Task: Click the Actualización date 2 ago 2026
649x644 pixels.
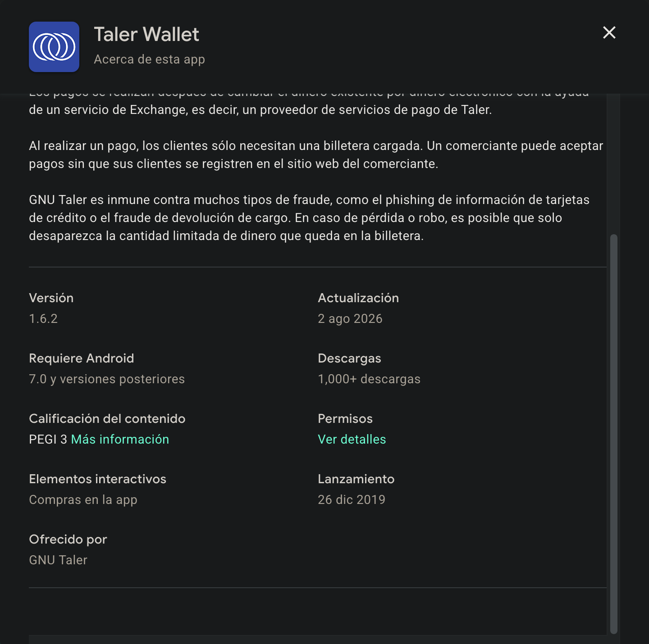Action: point(350,318)
